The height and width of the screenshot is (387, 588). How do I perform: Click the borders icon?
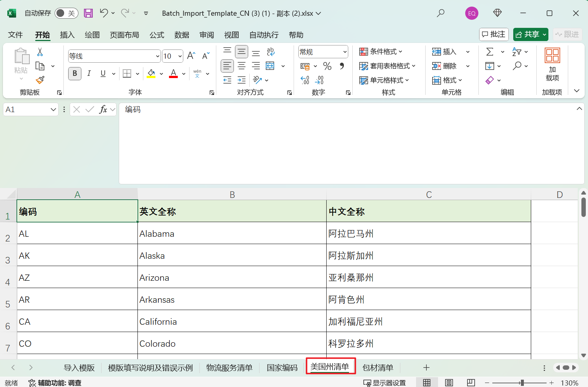pos(127,74)
